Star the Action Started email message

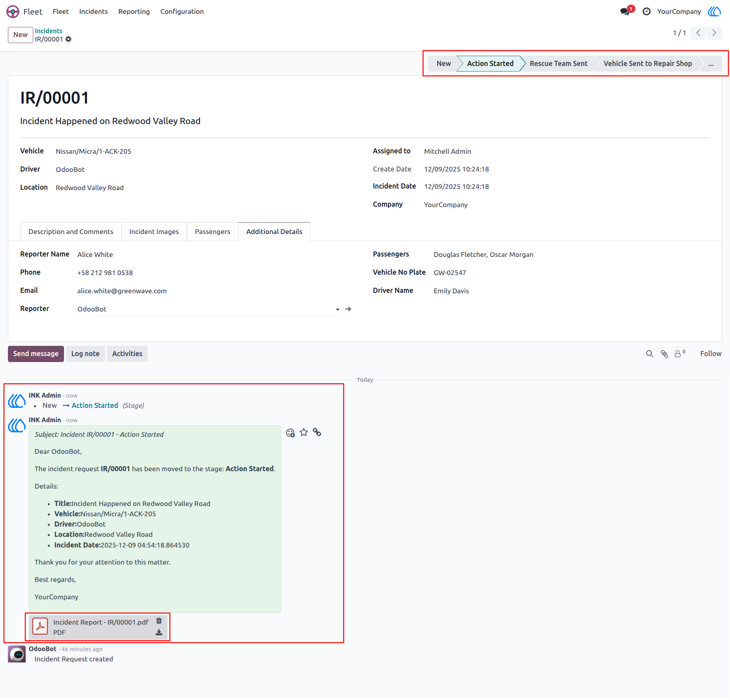click(304, 432)
